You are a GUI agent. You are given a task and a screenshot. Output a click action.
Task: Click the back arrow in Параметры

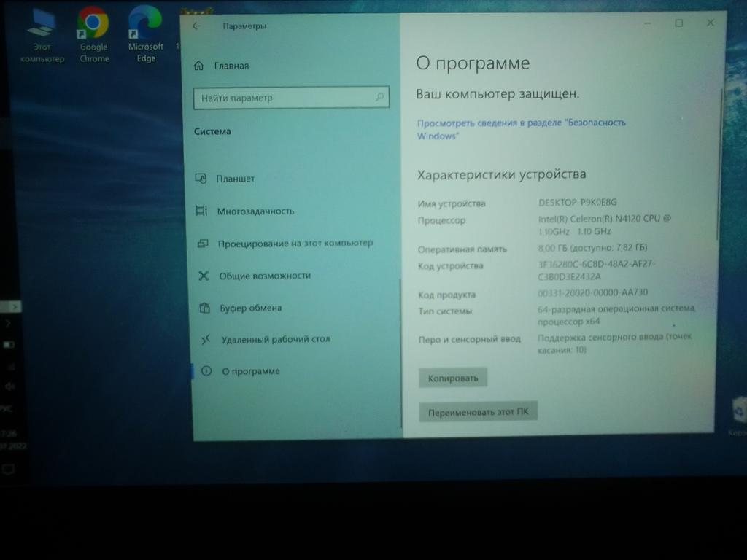pos(196,26)
